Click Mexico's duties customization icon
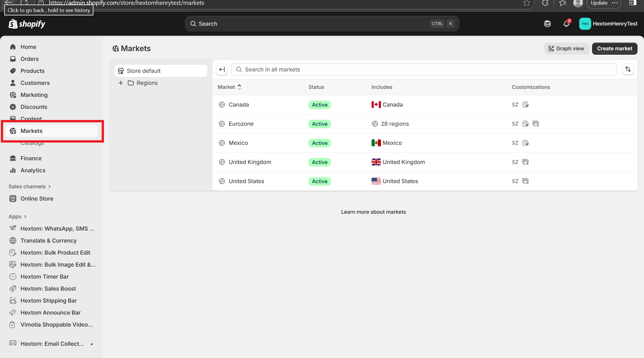The image size is (644, 358). 525,143
